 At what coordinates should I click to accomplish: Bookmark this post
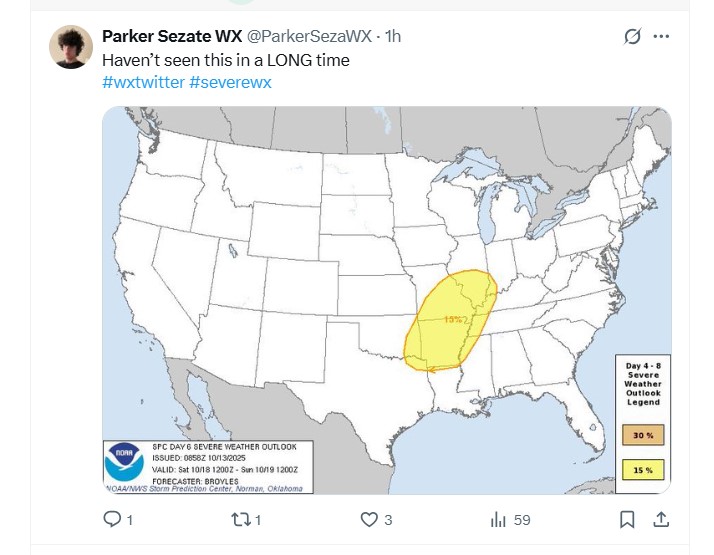point(626,519)
